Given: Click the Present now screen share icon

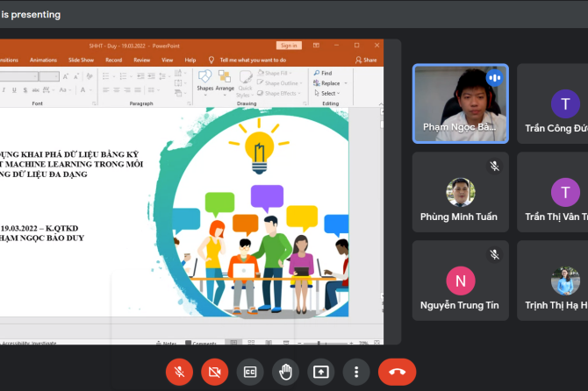Looking at the screenshot, I should pos(320,372).
